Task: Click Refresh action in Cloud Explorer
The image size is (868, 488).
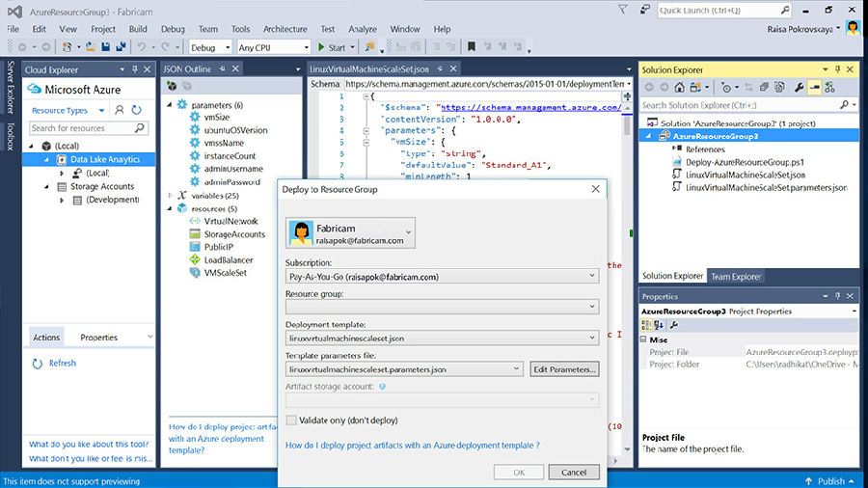Action: [x=62, y=363]
